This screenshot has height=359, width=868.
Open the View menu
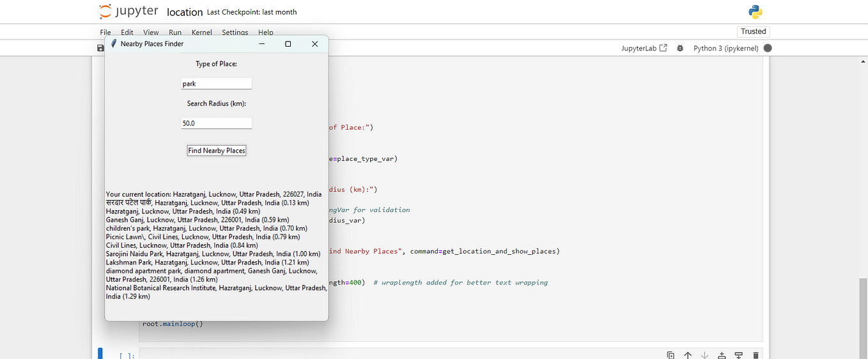pos(151,33)
